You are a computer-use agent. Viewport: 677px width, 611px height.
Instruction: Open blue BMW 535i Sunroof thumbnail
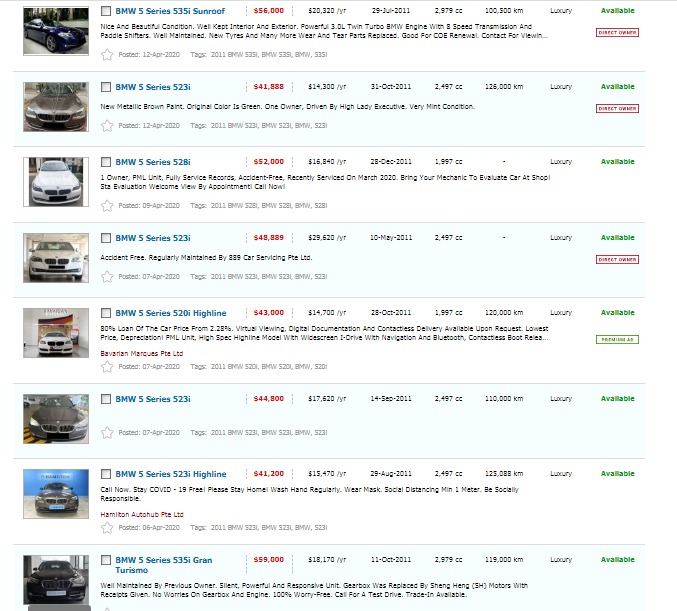[x=56, y=31]
